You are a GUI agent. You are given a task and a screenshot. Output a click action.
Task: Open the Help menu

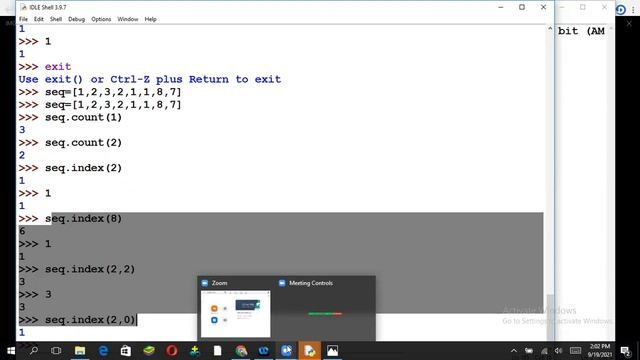150,19
